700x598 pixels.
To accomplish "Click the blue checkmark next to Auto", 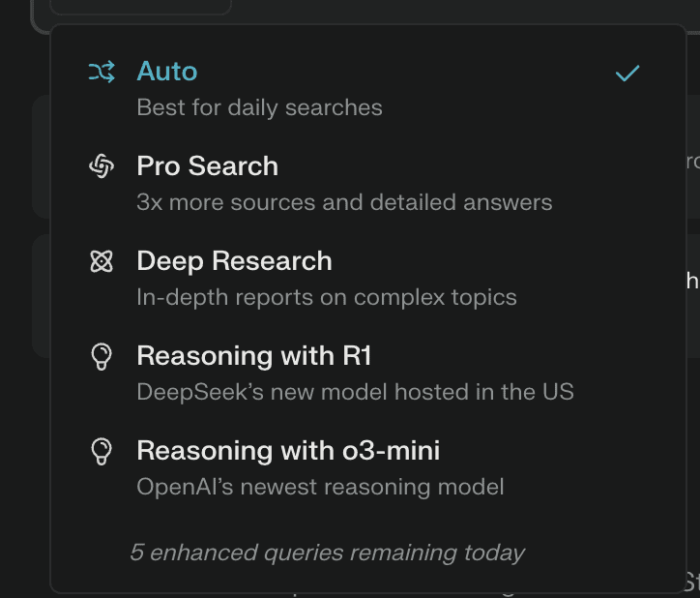I will [627, 73].
